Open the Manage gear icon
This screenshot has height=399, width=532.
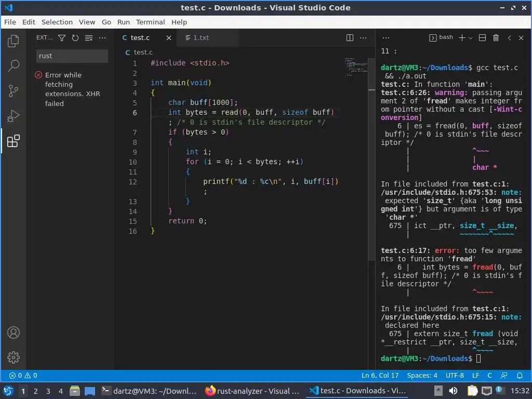tap(13, 357)
